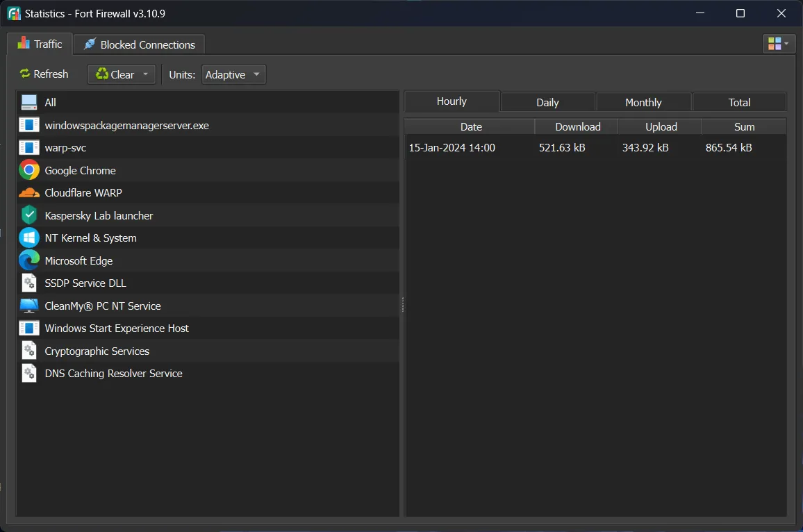Click the Kaspersky Lab launcher shield icon
The height and width of the screenshot is (532, 803).
click(29, 215)
